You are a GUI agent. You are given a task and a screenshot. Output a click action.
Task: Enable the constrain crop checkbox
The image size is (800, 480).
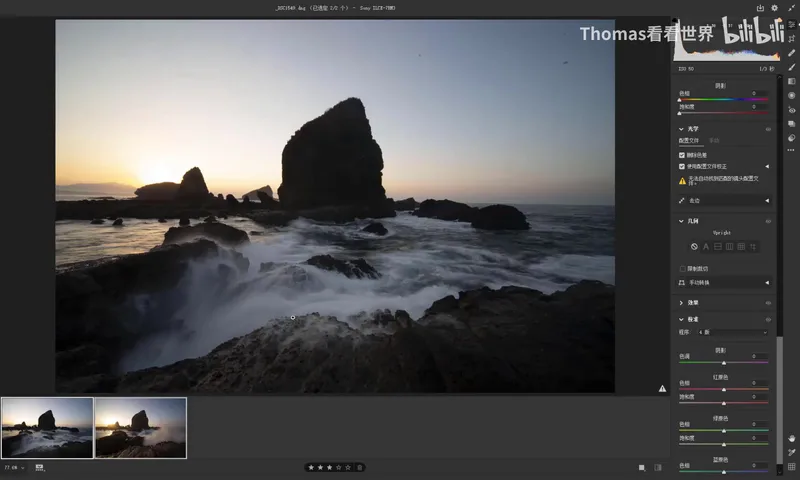682,269
